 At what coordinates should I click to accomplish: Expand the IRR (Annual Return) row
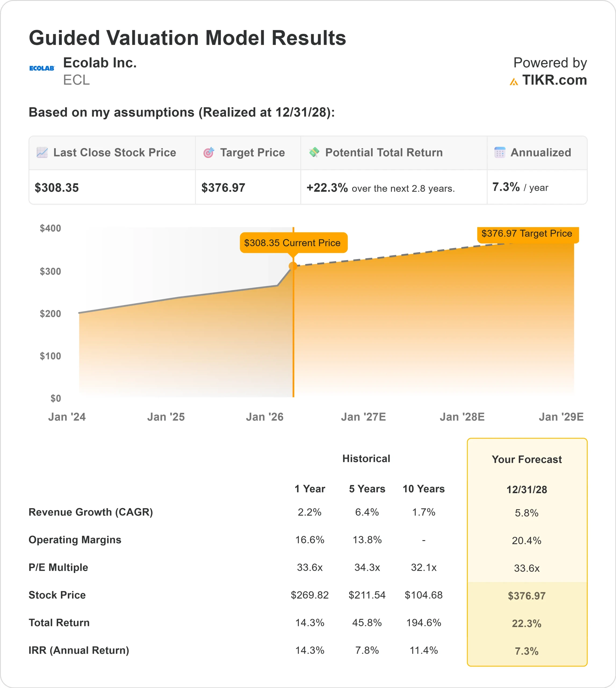click(79, 650)
